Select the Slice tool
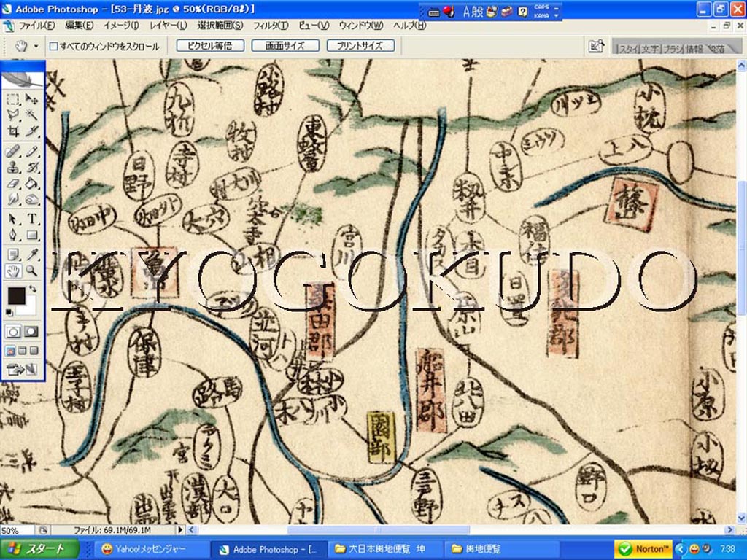747x560 pixels. point(31,131)
